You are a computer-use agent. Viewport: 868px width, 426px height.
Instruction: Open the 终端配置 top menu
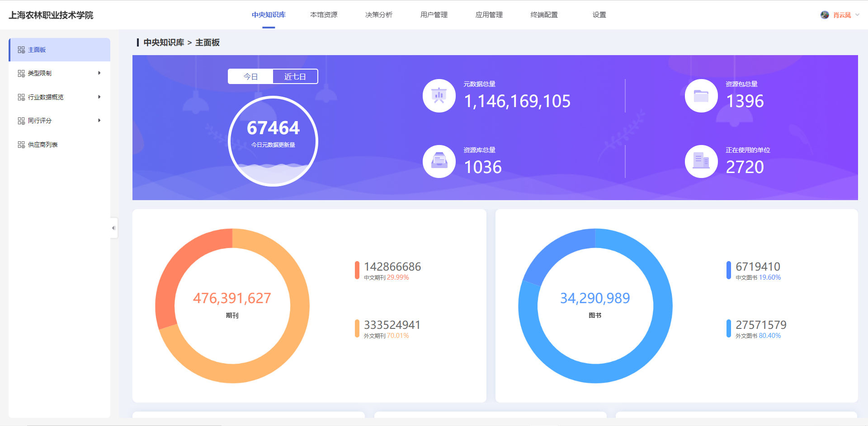point(544,15)
